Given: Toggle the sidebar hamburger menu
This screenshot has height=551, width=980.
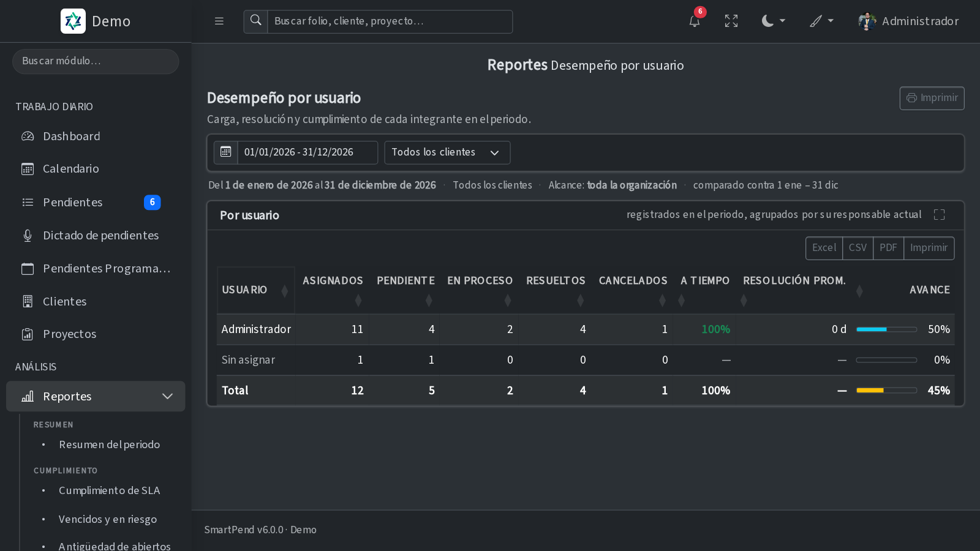Looking at the screenshot, I should pyautogui.click(x=219, y=21).
